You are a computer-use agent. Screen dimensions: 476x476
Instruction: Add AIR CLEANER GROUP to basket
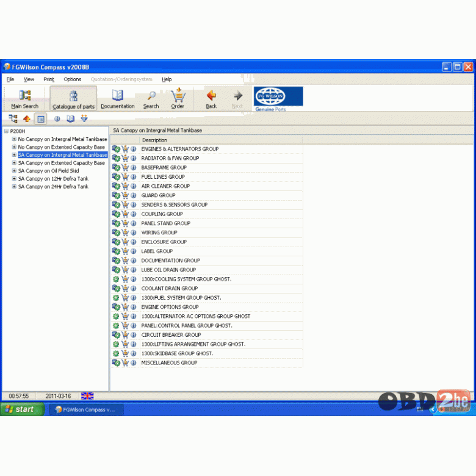coord(125,186)
